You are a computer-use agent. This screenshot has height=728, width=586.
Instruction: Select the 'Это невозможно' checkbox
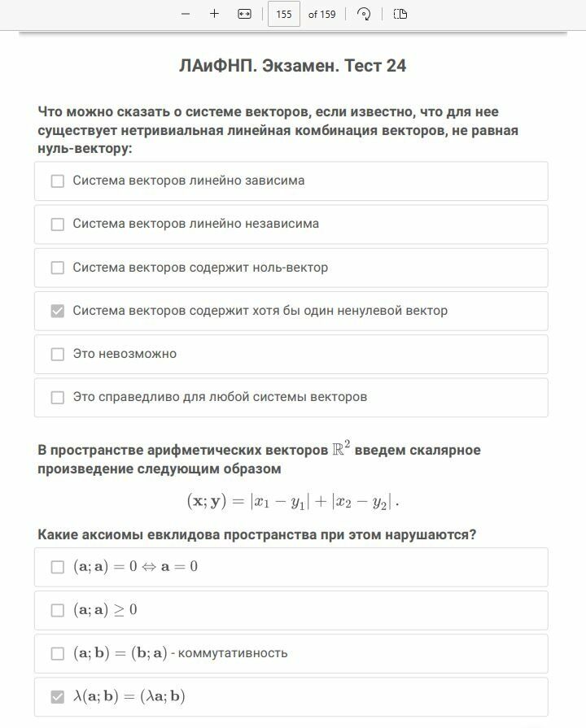tap(58, 354)
